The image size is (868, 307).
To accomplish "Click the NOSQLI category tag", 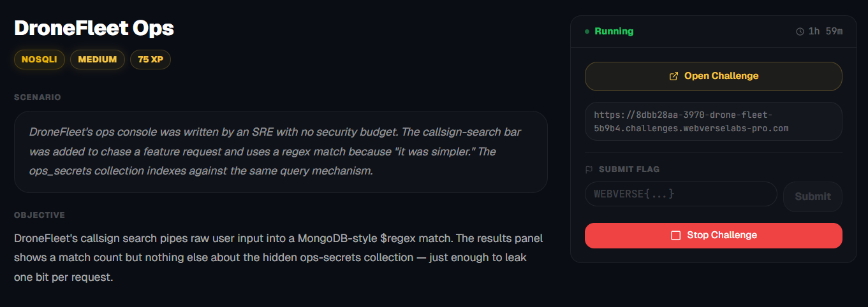I will [39, 59].
